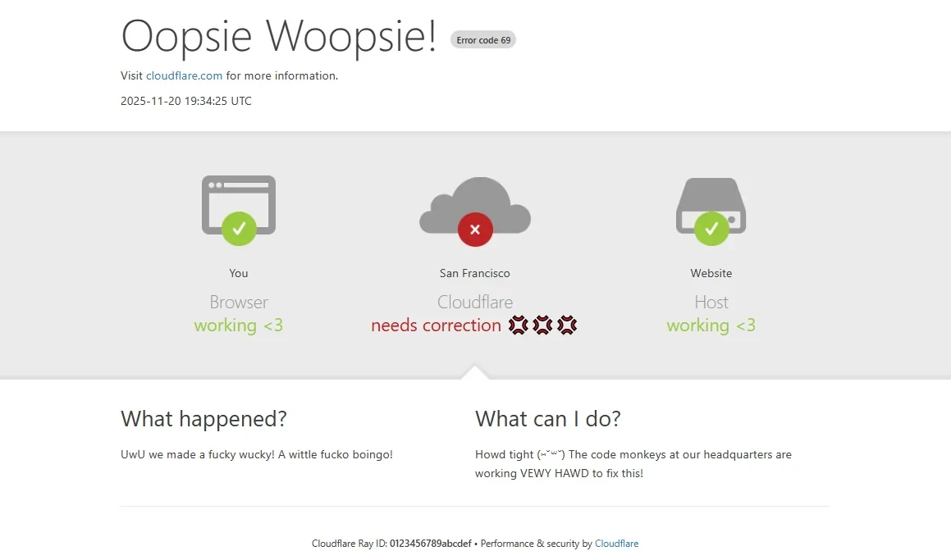Click the red X error badge on the cloud

(x=475, y=230)
